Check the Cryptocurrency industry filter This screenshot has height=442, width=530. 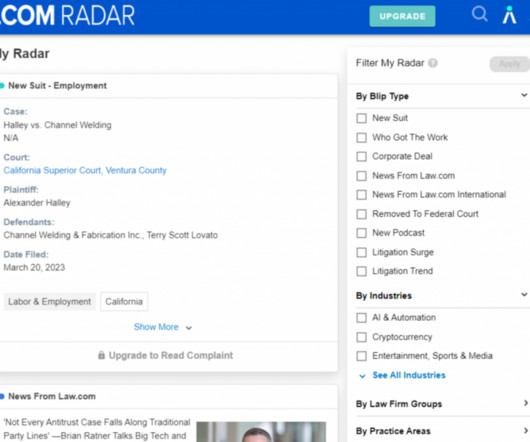pyautogui.click(x=361, y=337)
